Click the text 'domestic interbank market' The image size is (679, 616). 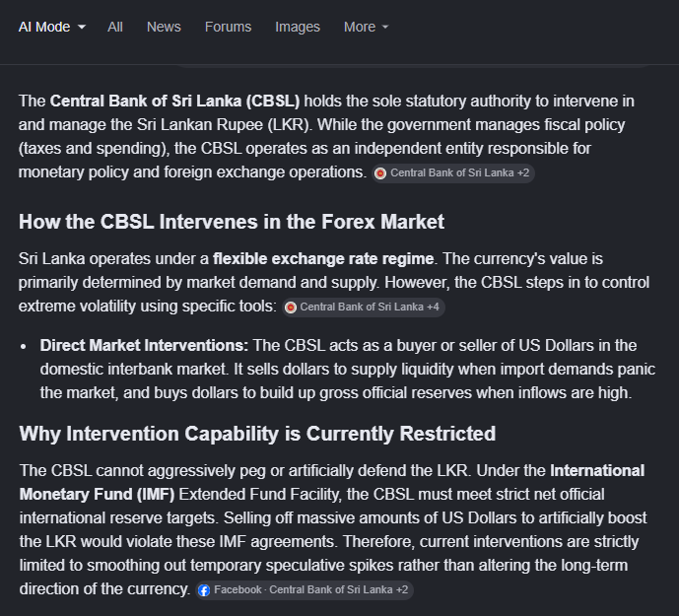click(x=133, y=369)
